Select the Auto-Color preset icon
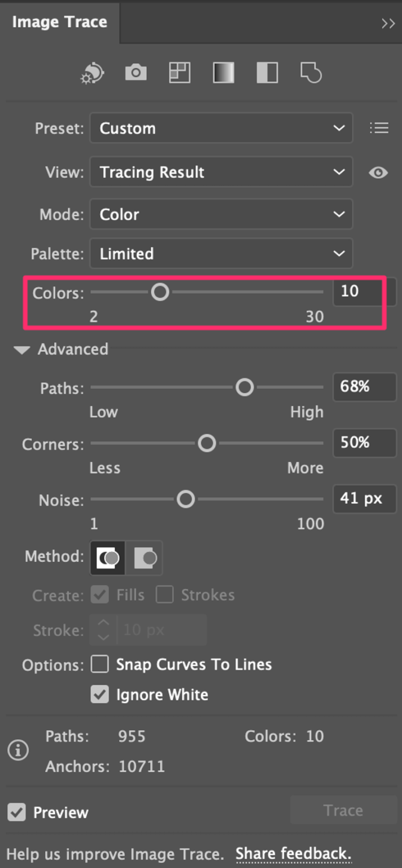This screenshot has height=868, width=402. [x=91, y=72]
